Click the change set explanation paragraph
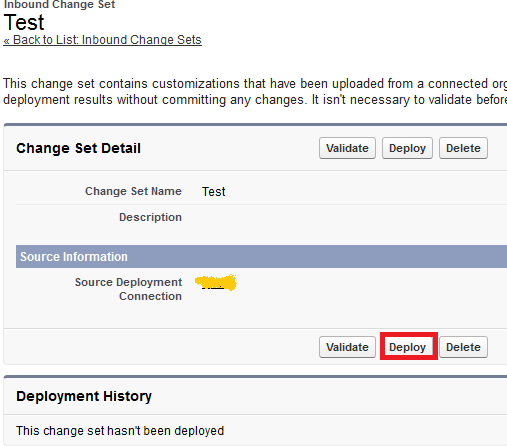 pos(255,92)
